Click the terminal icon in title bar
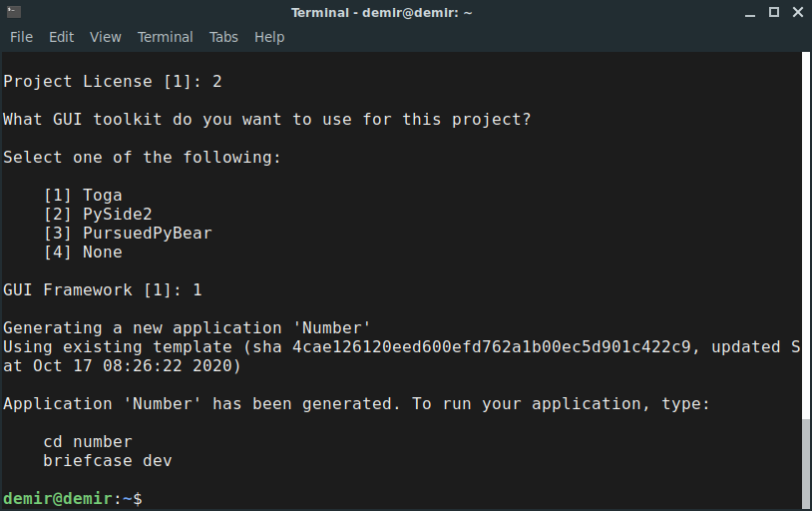 [14, 12]
